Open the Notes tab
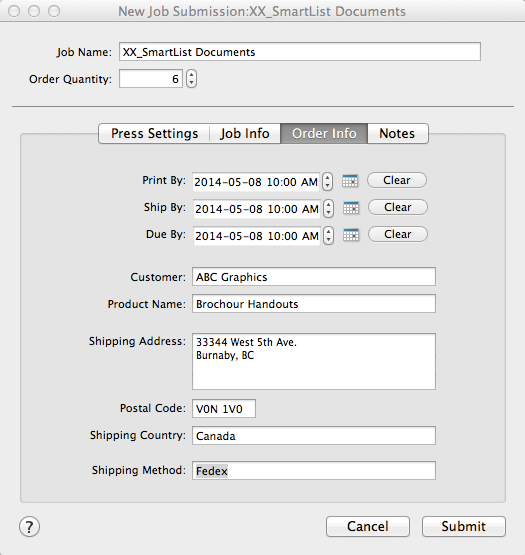Image resolution: width=525 pixels, height=555 pixels. click(398, 133)
